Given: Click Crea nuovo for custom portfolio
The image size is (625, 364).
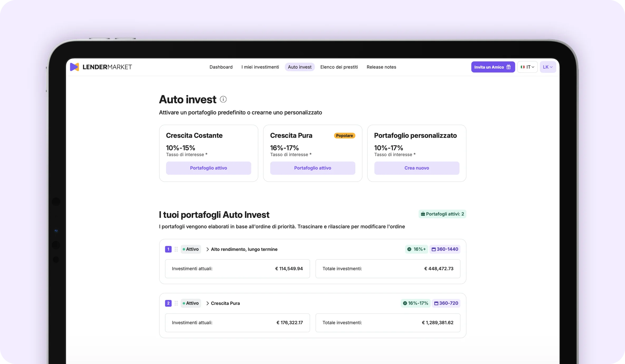Looking at the screenshot, I should click(416, 168).
